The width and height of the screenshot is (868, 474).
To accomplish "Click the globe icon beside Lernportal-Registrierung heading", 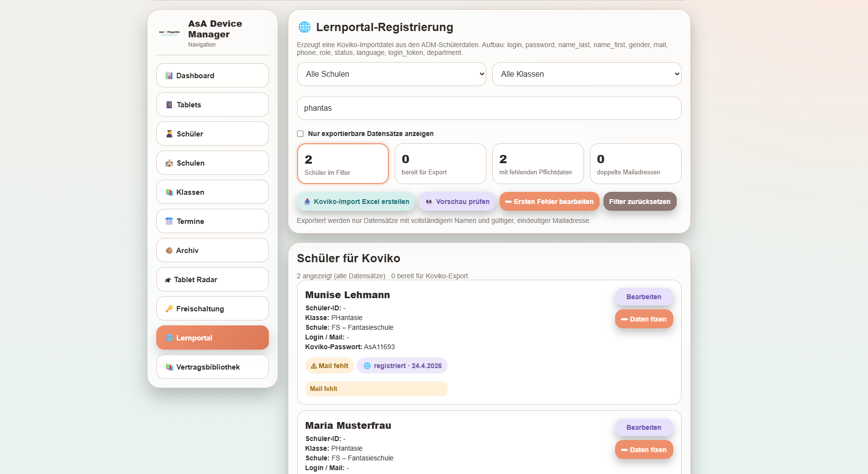I will click(x=304, y=27).
